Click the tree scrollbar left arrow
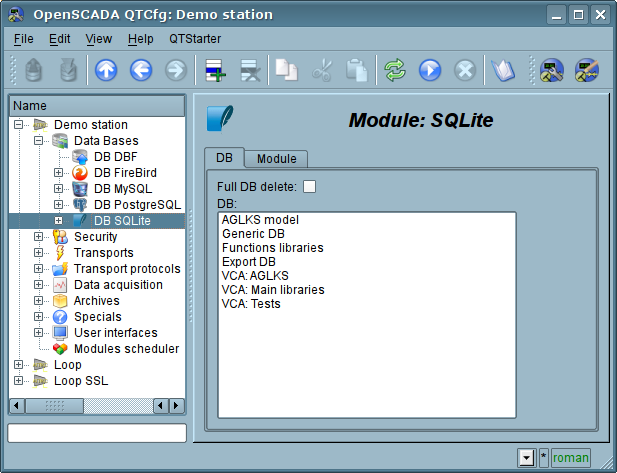Screen dimensions: 617x473 pos(17,406)
